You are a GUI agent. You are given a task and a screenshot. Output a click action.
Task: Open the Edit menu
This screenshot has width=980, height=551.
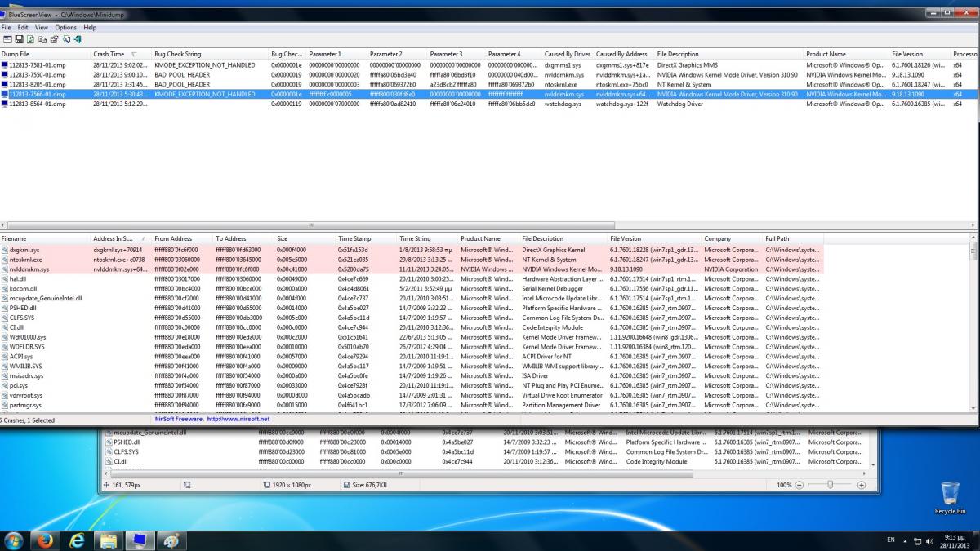[23, 28]
